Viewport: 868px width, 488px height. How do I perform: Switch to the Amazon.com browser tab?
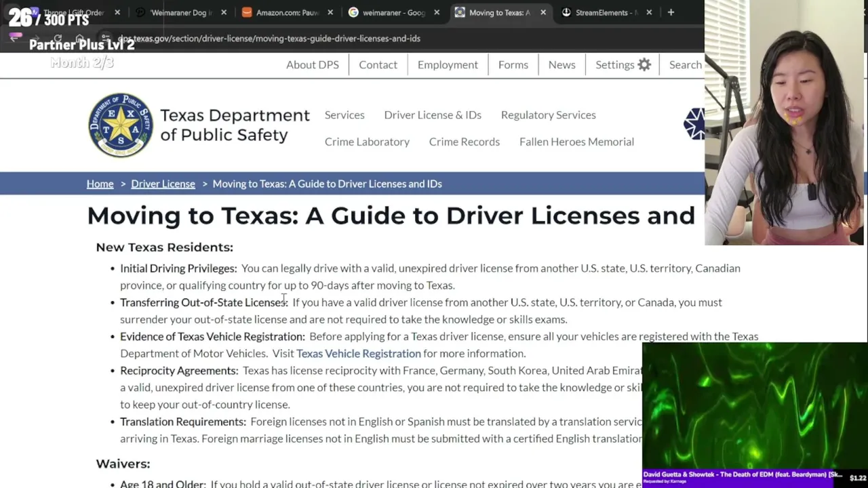[288, 12]
